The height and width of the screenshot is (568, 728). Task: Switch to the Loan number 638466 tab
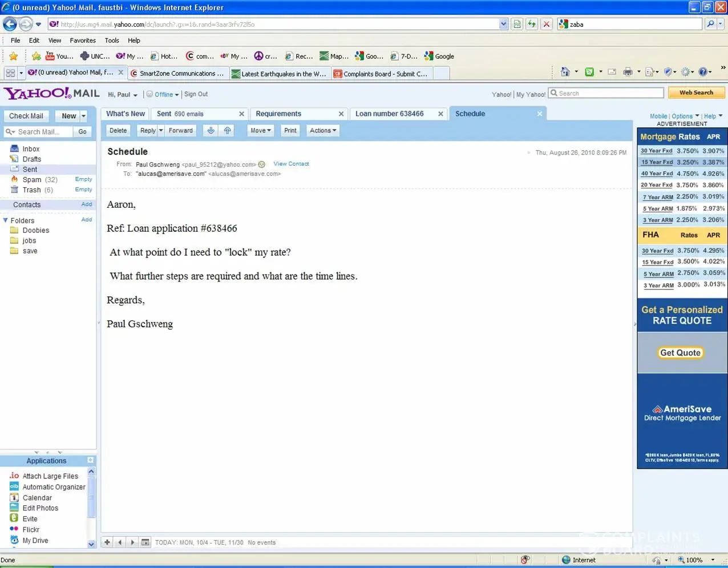390,114
